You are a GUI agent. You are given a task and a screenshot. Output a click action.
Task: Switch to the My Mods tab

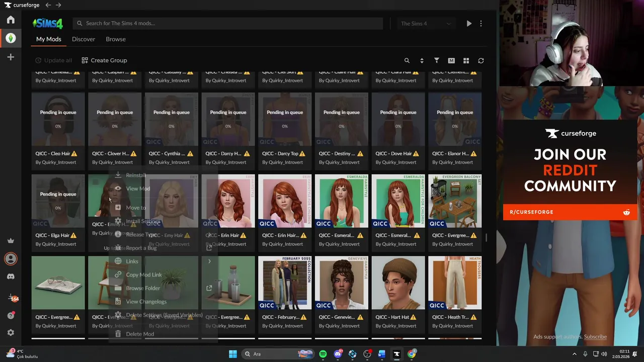pyautogui.click(x=49, y=39)
